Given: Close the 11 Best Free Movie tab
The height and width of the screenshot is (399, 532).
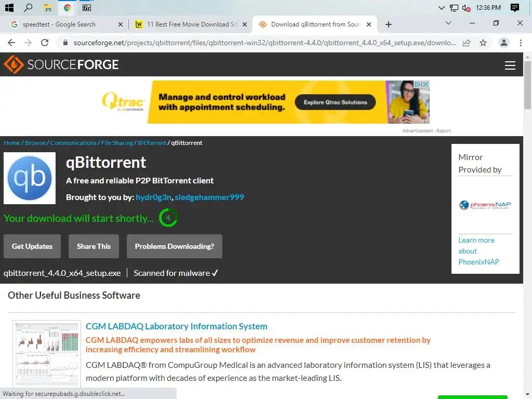Looking at the screenshot, I should pyautogui.click(x=244, y=24).
